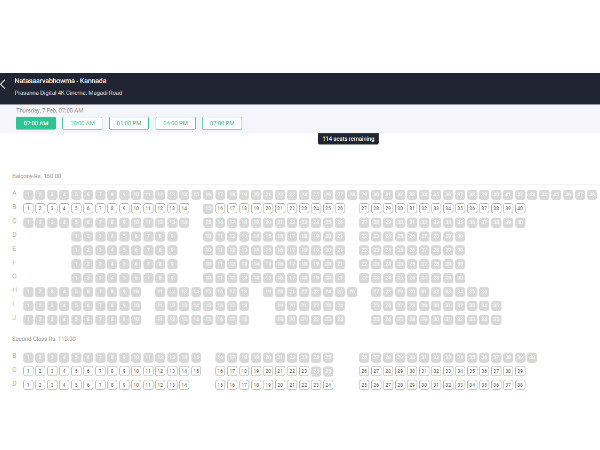Viewport: 600px width, 450px height.
Task: Select seat 1 in Balcony row B
Action: (x=28, y=208)
